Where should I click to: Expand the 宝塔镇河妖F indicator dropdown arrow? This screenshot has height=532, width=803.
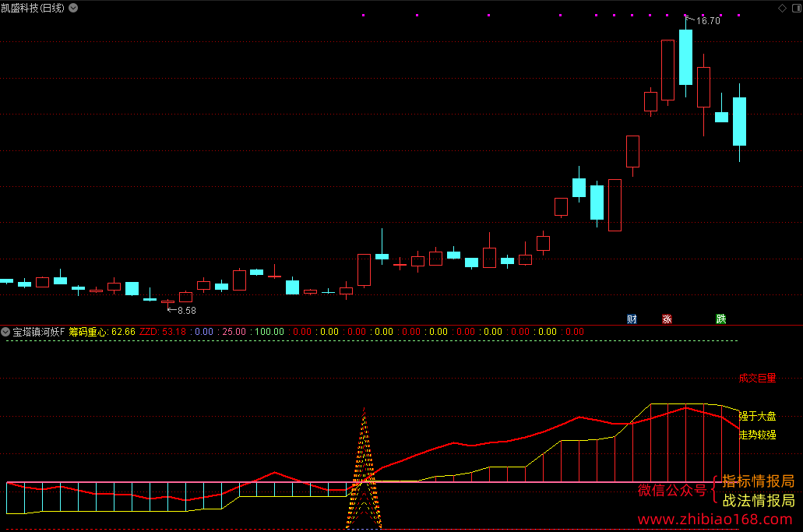click(x=5, y=332)
